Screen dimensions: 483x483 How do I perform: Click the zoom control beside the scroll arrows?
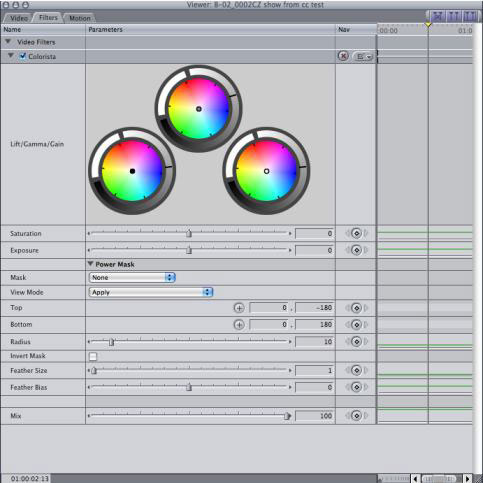tap(395, 479)
